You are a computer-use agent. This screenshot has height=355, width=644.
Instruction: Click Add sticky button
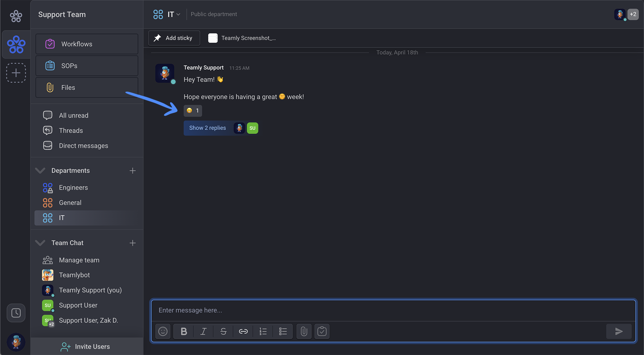pos(174,38)
